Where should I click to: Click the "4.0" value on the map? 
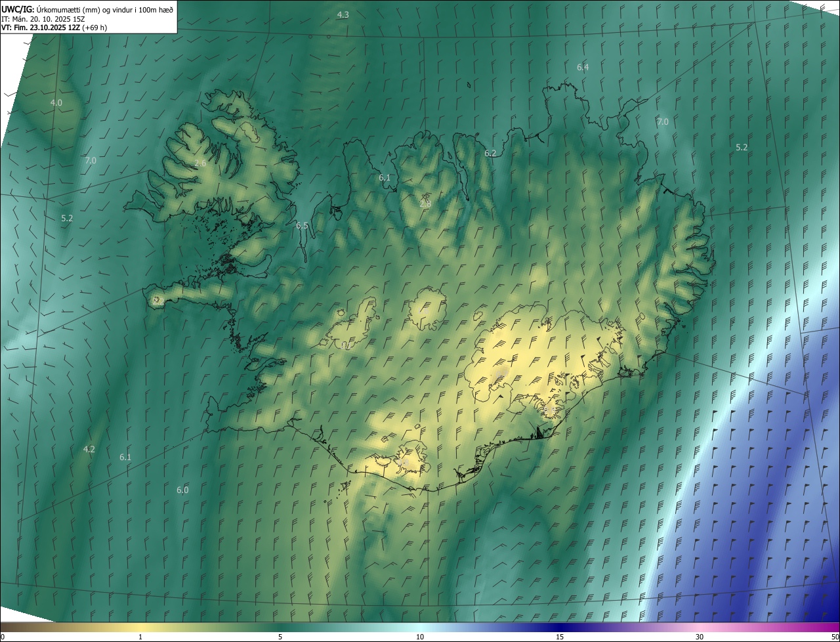[56, 102]
